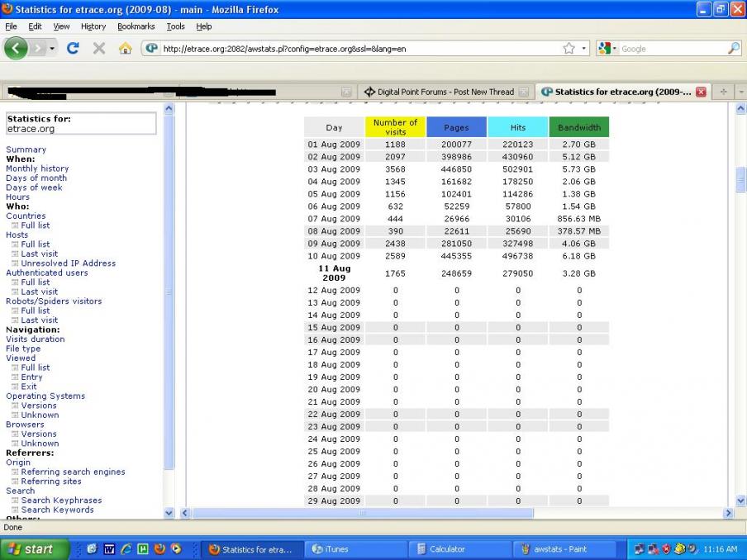747x560 pixels.
Task: Open a new tab with plus button
Action: pos(723,92)
